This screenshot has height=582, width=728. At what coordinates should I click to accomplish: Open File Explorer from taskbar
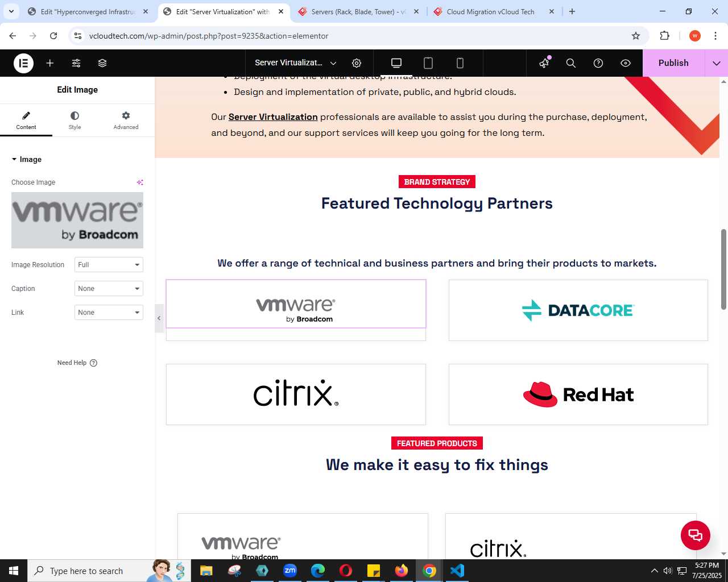point(206,571)
